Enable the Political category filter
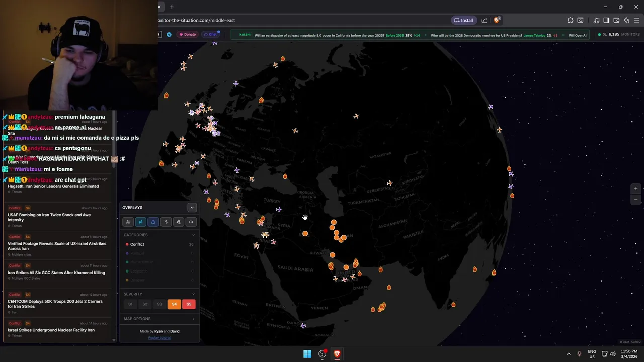This screenshot has height=362, width=644. pos(159,253)
